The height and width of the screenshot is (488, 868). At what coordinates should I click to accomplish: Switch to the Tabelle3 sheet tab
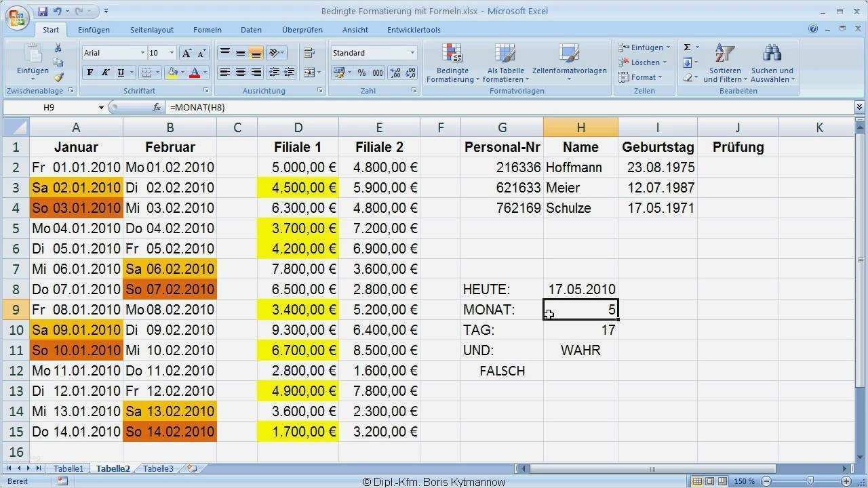click(x=157, y=468)
